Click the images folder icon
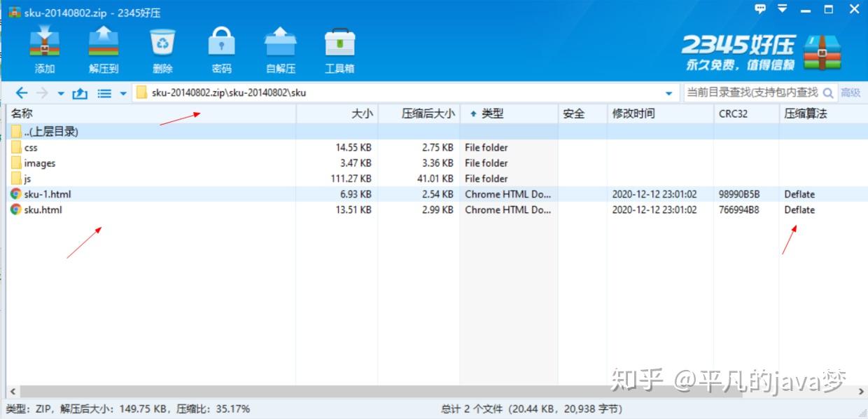868x419 pixels. point(16,163)
